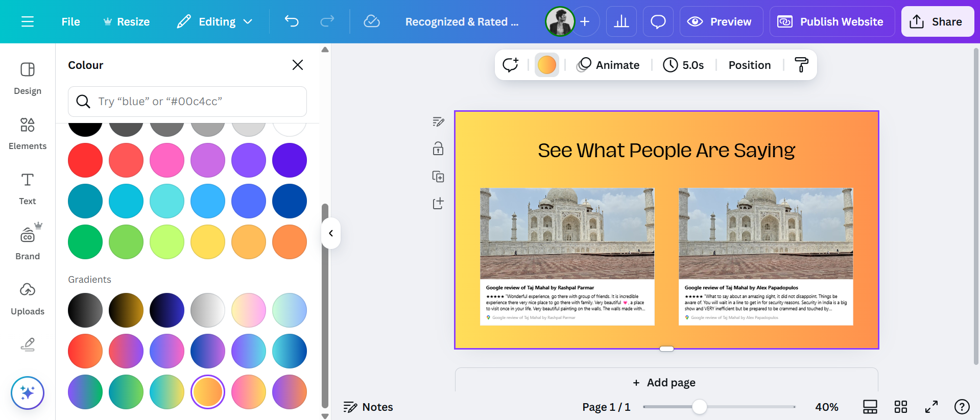Lock the page with padlock icon
The width and height of the screenshot is (980, 420).
click(438, 149)
